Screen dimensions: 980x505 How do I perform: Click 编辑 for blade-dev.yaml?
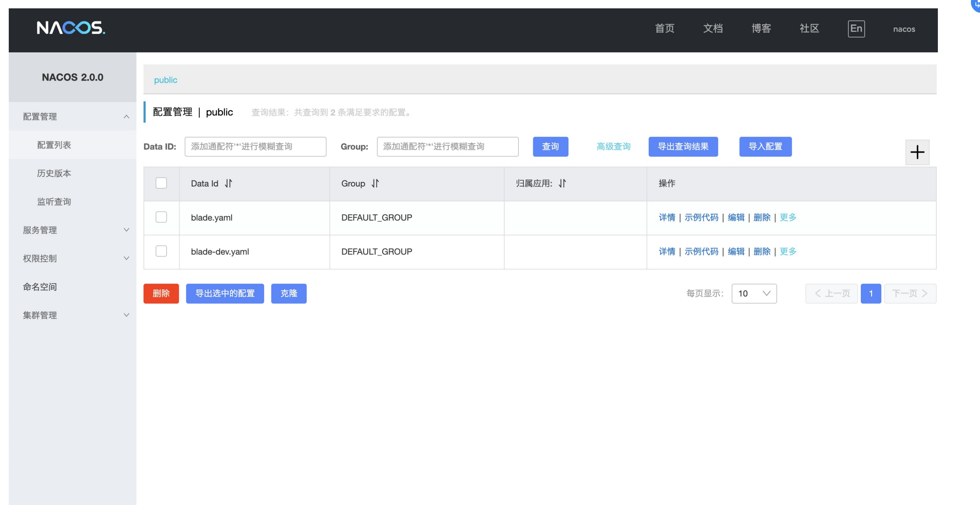coord(736,251)
